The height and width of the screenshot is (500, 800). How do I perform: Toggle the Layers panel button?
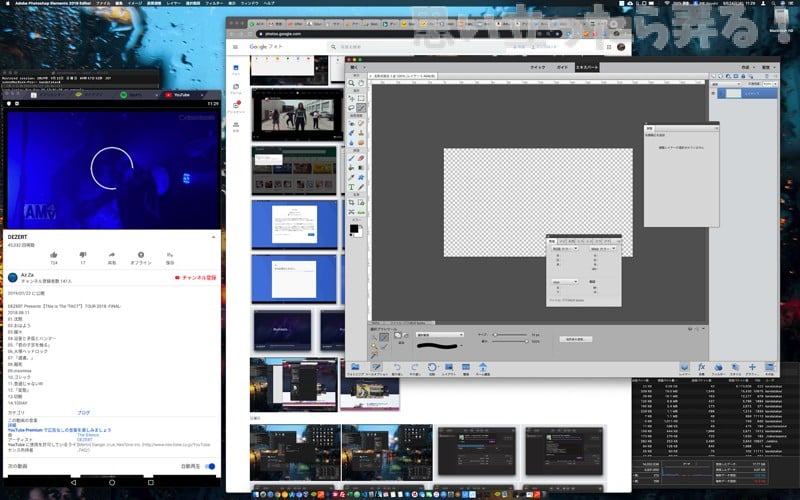(x=685, y=369)
